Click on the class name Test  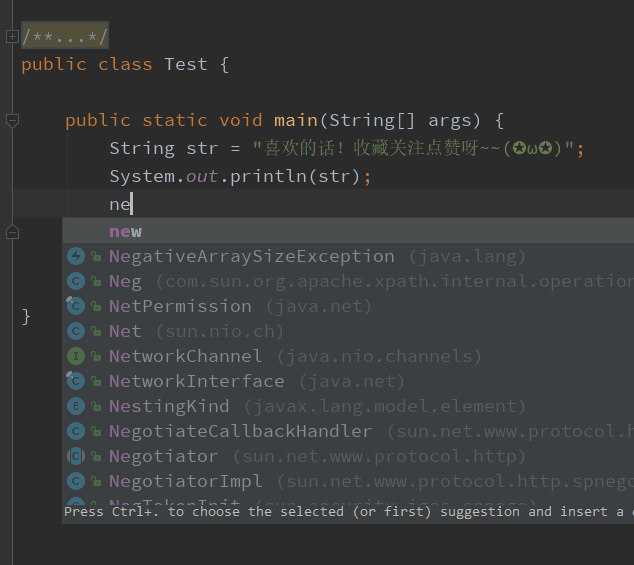[186, 64]
